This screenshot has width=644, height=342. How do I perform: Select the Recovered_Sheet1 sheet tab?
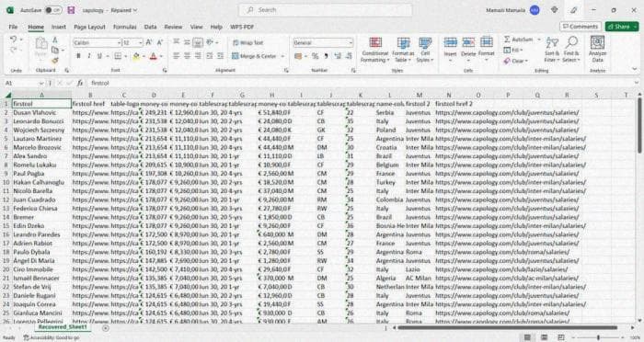click(x=63, y=327)
